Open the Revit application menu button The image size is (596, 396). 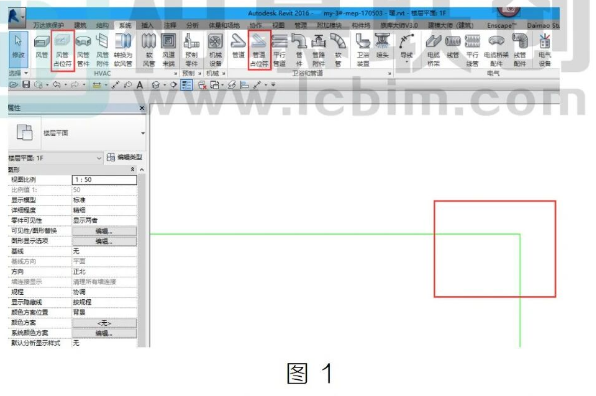(16, 16)
